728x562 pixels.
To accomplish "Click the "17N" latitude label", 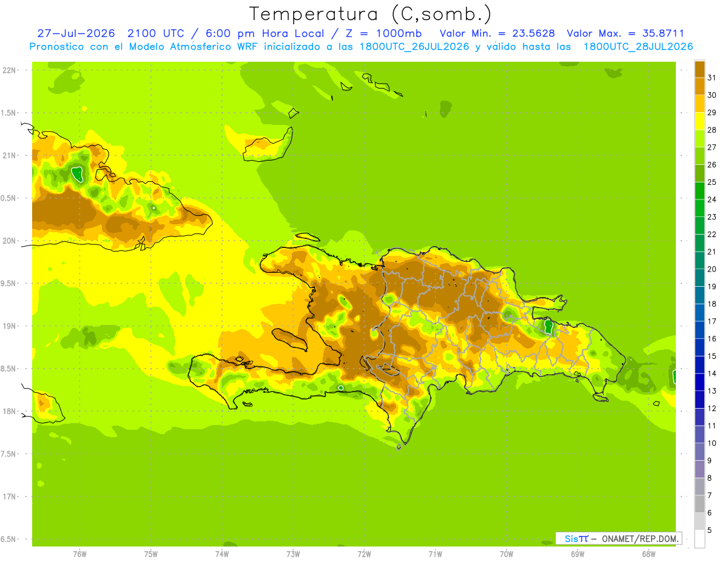I will point(9,497).
